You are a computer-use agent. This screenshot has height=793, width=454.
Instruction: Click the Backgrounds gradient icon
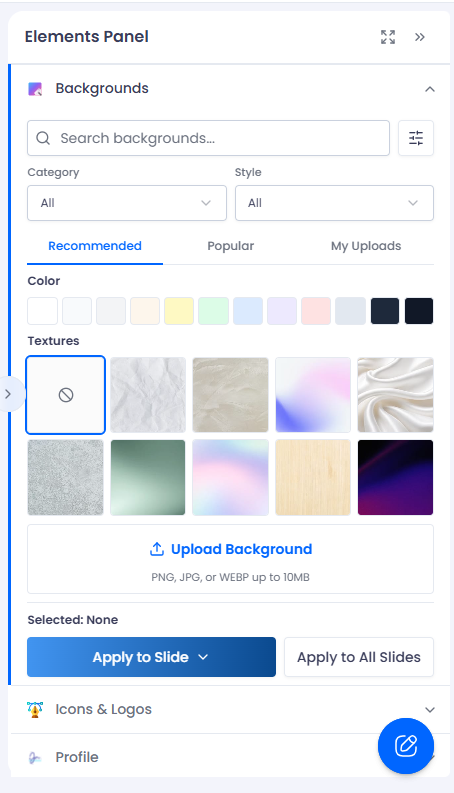(35, 89)
